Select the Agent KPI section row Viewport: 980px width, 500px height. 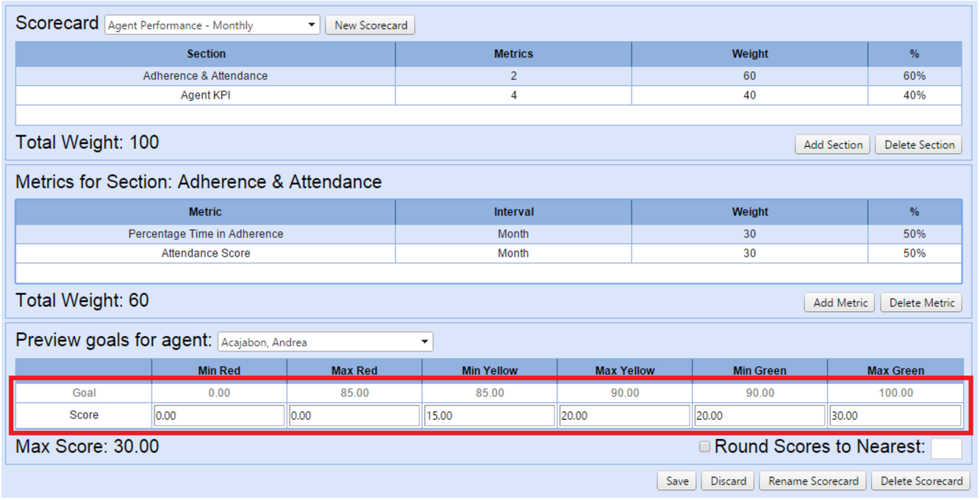205,95
